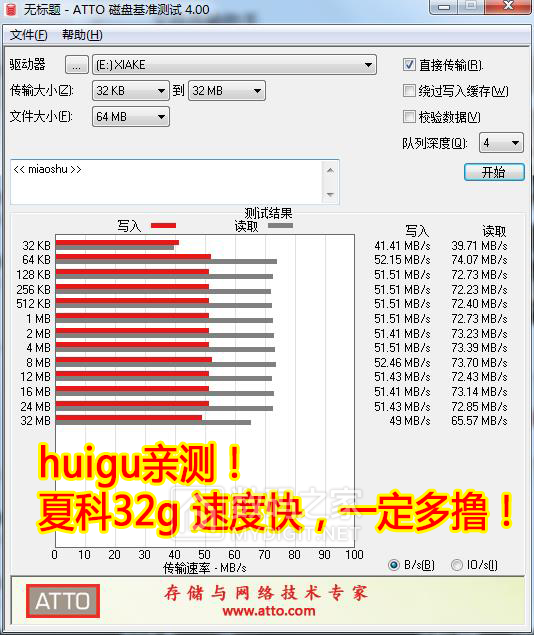Open the drive dropdown showing (E:) XIAKE
Image resolution: width=534 pixels, height=635 pixels.
(234, 65)
